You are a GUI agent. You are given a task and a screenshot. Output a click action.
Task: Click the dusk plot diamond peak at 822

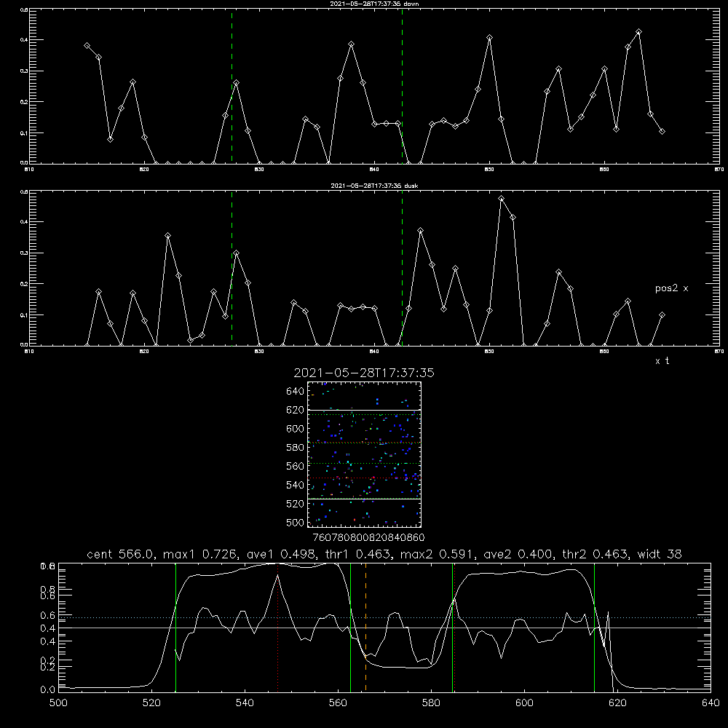click(167, 236)
